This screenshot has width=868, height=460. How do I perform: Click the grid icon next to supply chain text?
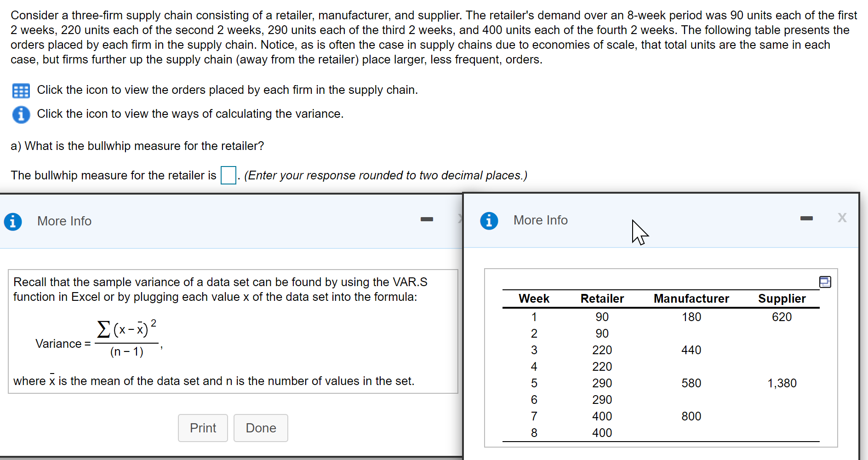click(21, 91)
